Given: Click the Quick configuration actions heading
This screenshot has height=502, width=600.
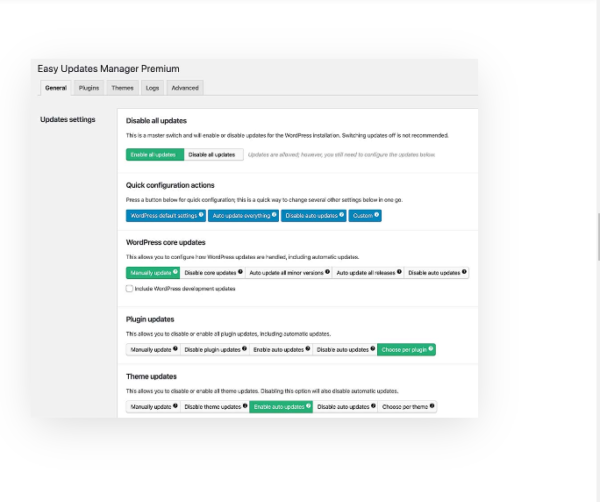Looking at the screenshot, I should coord(170,185).
